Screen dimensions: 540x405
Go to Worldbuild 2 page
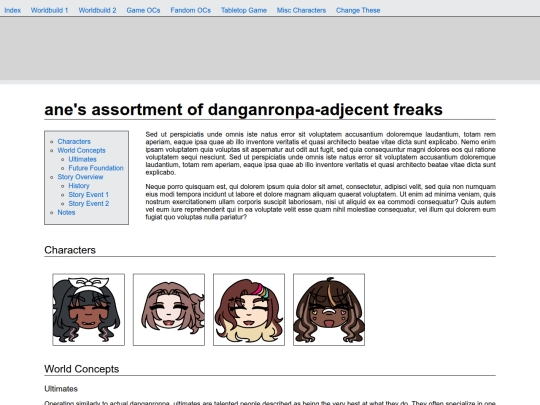97,10
